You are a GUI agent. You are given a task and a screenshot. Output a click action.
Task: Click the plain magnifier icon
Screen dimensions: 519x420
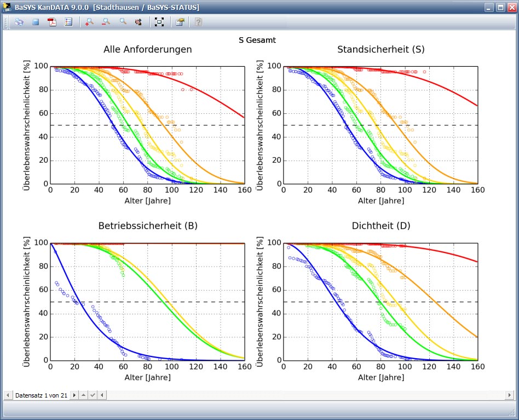(123, 22)
